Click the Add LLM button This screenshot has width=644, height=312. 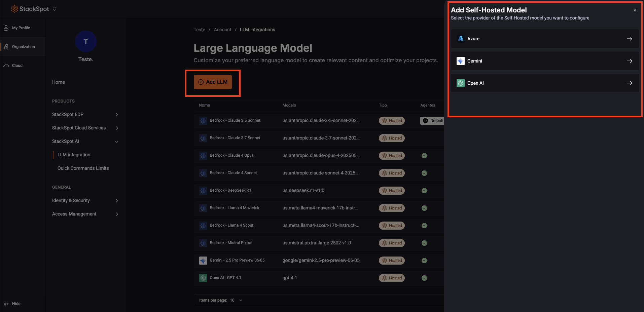click(x=213, y=82)
